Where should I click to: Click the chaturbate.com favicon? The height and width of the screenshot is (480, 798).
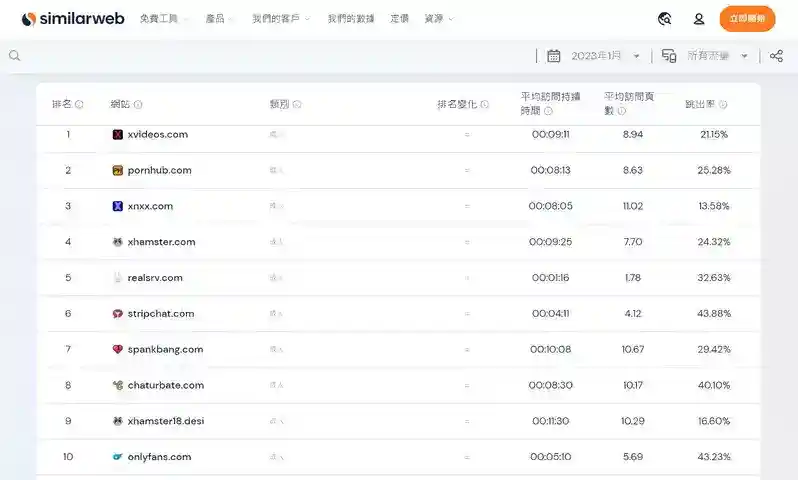118,385
